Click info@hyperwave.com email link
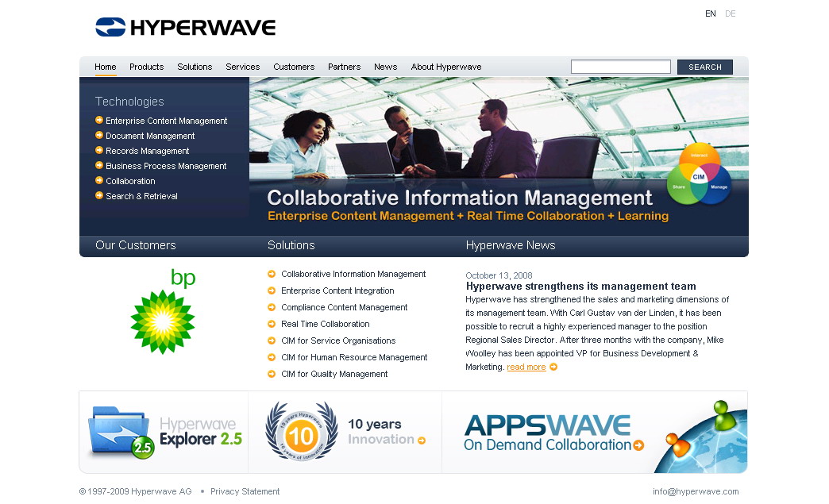 tap(696, 491)
